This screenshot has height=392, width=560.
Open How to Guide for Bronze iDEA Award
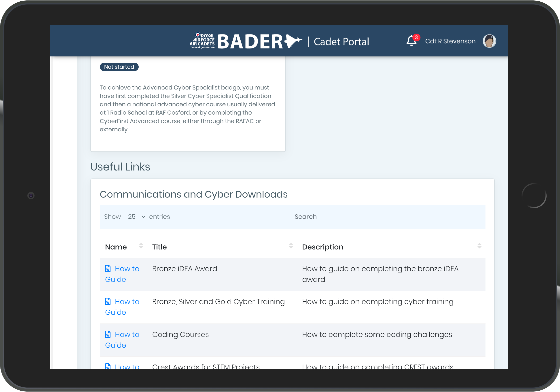click(122, 274)
